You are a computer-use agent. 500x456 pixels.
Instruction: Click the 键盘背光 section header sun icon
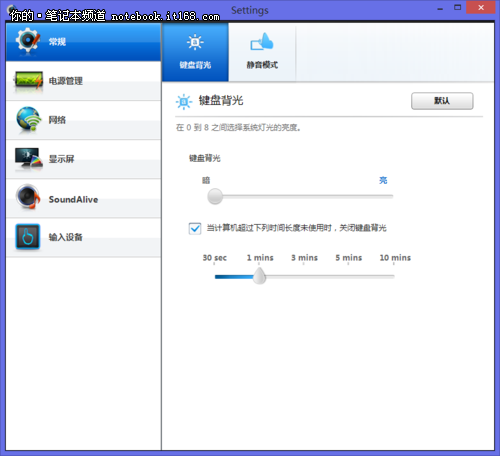click(x=184, y=102)
